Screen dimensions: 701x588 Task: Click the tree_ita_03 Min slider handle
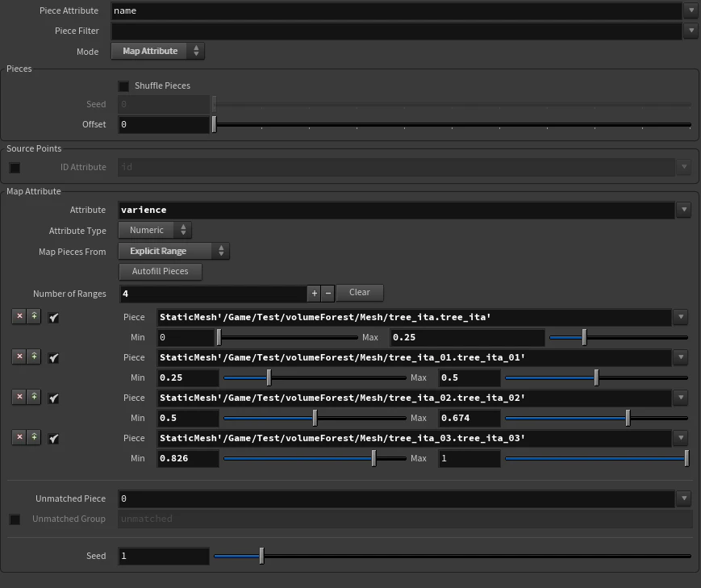coord(373,458)
